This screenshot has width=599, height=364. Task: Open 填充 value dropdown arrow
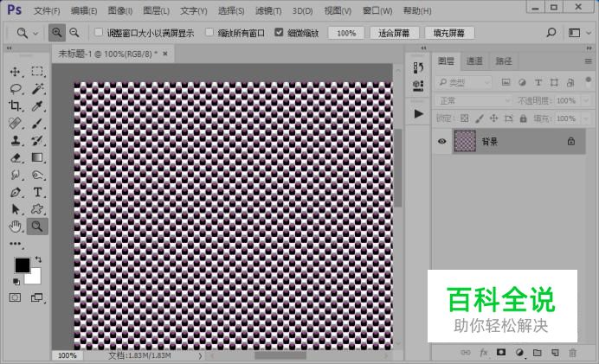pyautogui.click(x=585, y=118)
